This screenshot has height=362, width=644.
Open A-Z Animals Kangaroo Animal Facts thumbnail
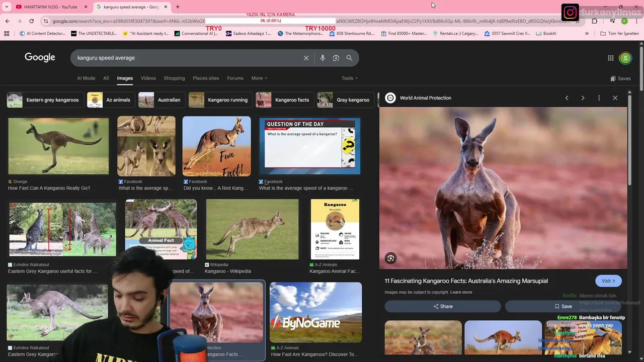click(x=335, y=229)
